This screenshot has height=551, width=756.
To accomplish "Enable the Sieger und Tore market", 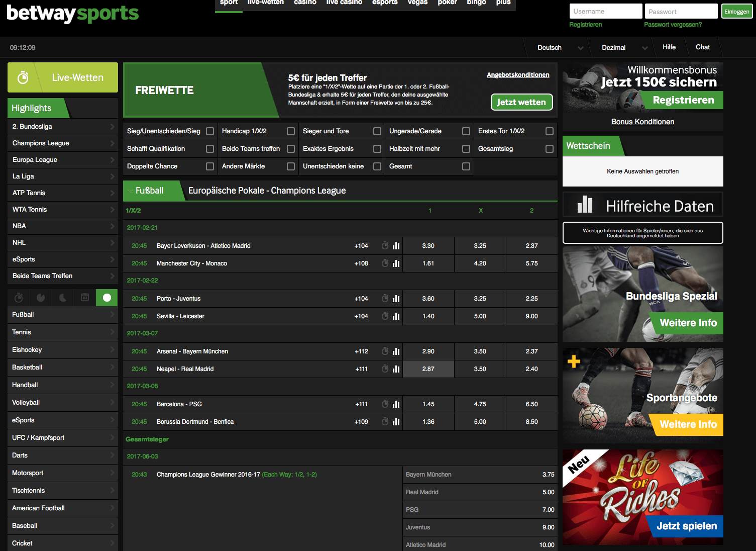I will (x=377, y=131).
